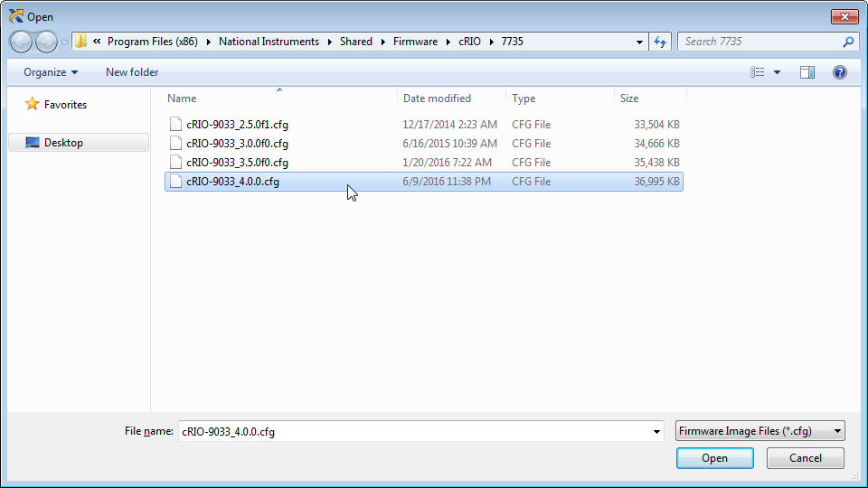Image resolution: width=868 pixels, height=488 pixels.
Task: Click the size 33,504 KB
Action: point(656,125)
